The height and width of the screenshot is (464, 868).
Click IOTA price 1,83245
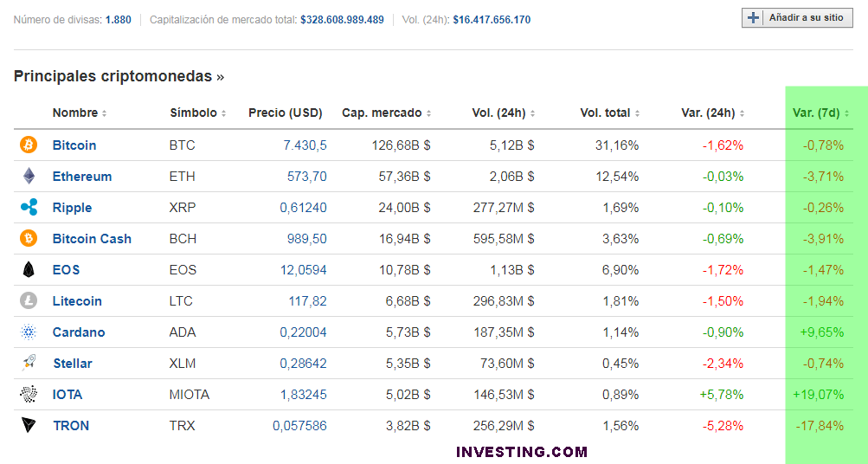304,394
